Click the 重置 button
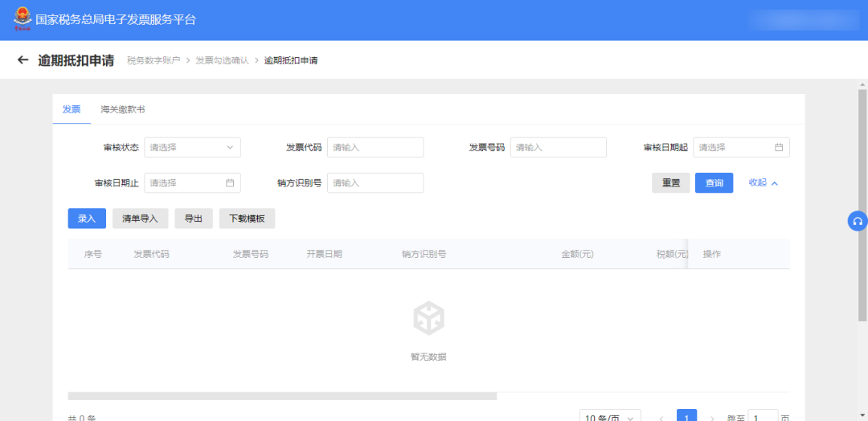 coord(671,183)
